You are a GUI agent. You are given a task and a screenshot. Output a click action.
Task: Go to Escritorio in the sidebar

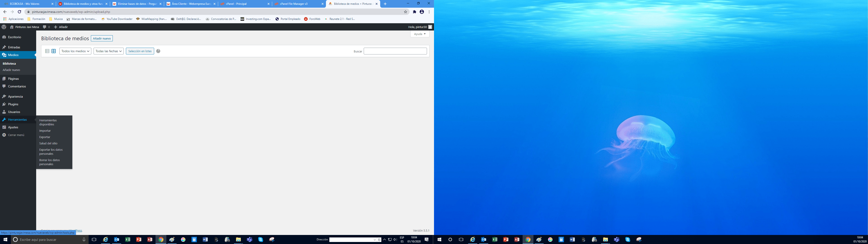coord(18,37)
